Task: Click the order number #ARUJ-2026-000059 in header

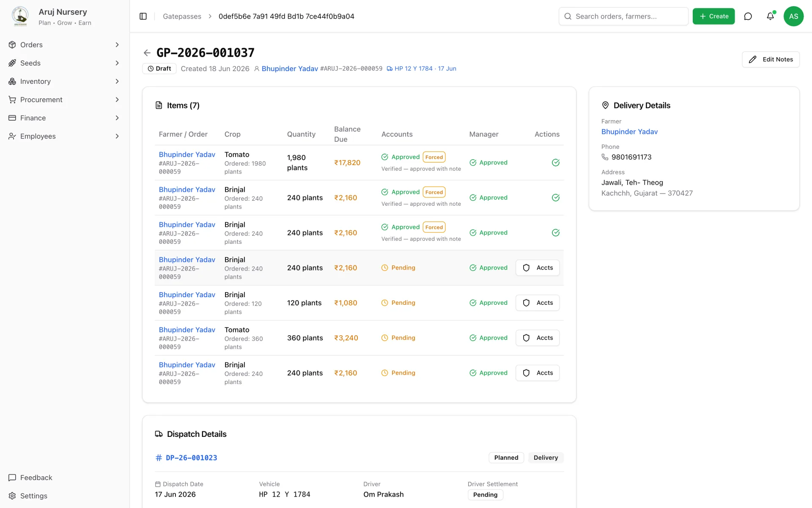Action: [x=351, y=69]
